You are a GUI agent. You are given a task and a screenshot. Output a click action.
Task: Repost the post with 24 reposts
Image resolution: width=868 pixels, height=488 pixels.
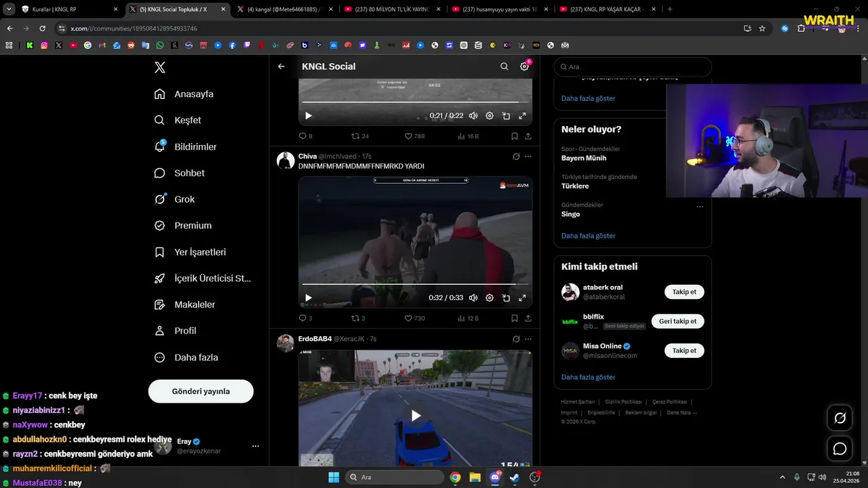(360, 136)
